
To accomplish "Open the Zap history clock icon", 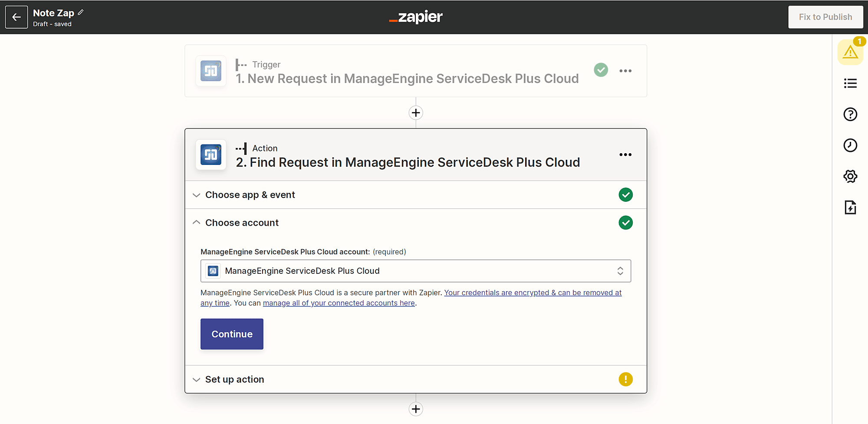I will pos(850,145).
